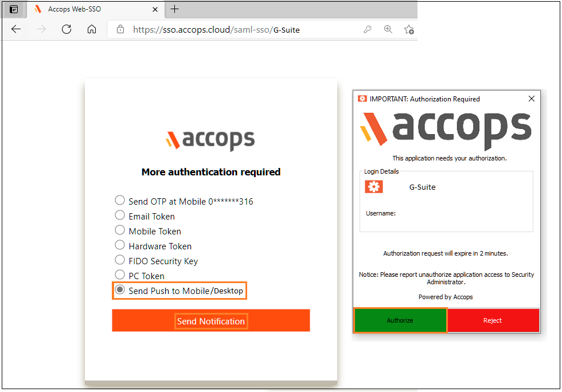Open the tab actions icon at top left
This screenshot has width=562, height=392.
[14, 9]
